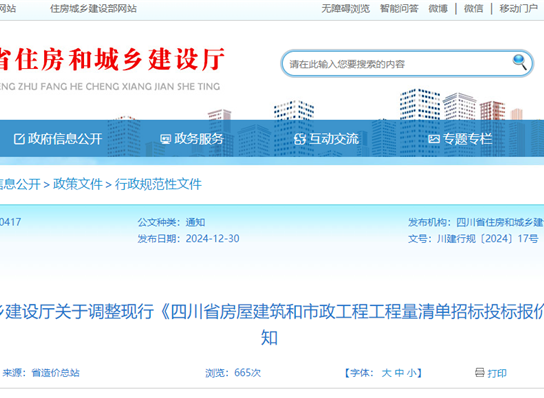Go to 行政规范性文件 breadcrumb
Image resolution: width=544 pixels, height=398 pixels.
tap(158, 184)
